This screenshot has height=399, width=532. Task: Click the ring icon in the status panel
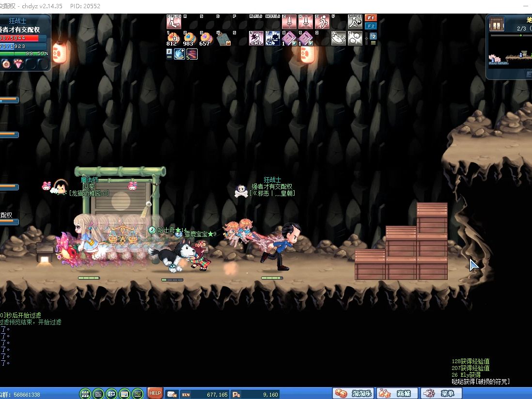6,64
